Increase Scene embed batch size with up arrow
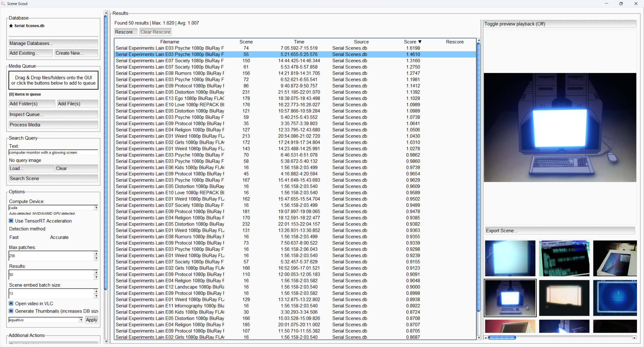Viewport: 644px width, 347px height. 96,291
